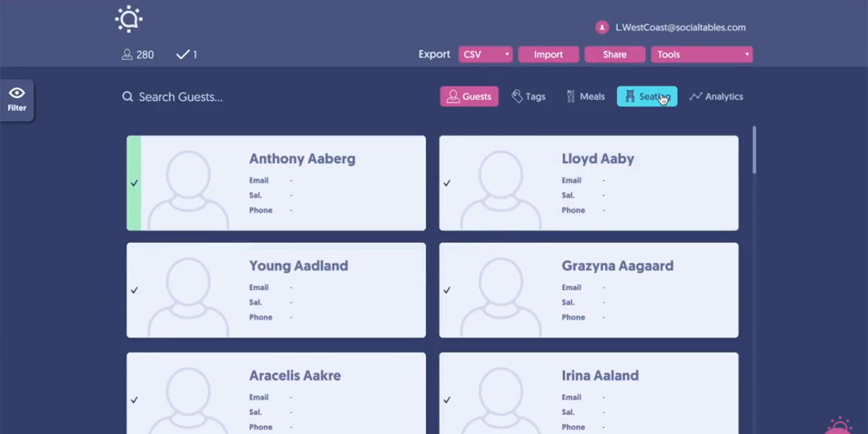Switch to the Tags tab
The height and width of the screenshot is (434, 868).
tap(528, 96)
